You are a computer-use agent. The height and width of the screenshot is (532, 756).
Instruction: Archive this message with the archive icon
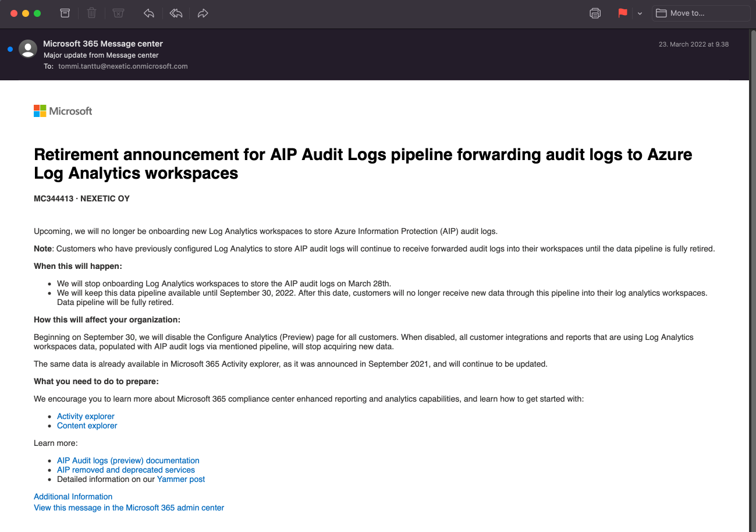tap(65, 13)
